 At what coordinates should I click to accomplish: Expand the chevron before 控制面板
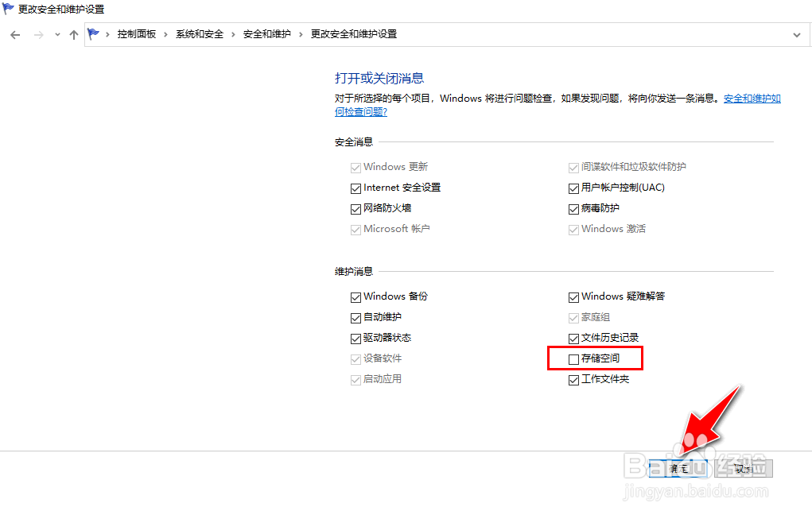tap(107, 35)
